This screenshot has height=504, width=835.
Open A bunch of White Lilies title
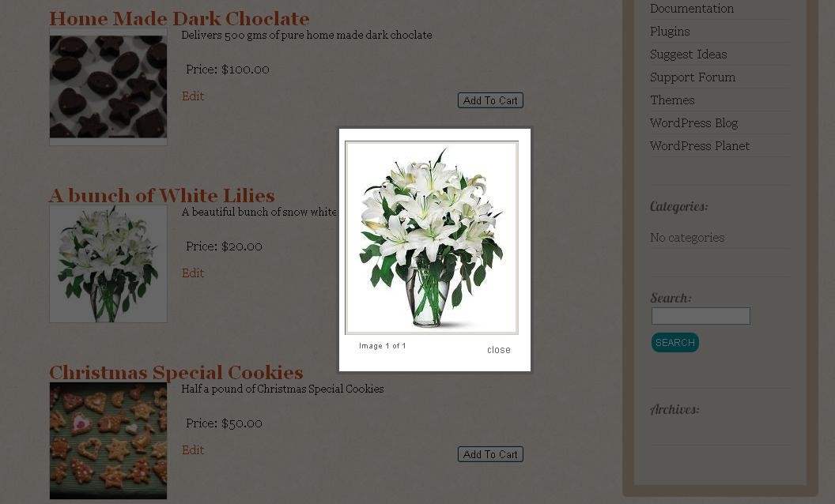coord(162,195)
